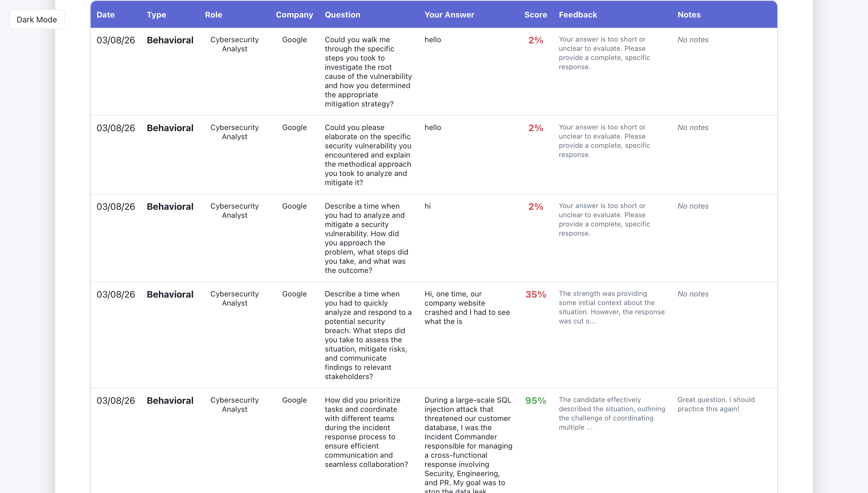Click the Feedback column header

point(578,15)
